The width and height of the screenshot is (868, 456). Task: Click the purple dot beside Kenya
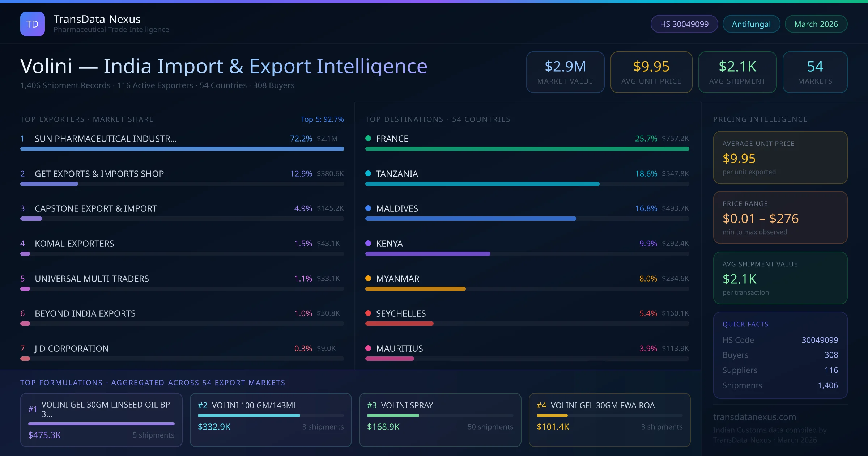[x=368, y=243]
